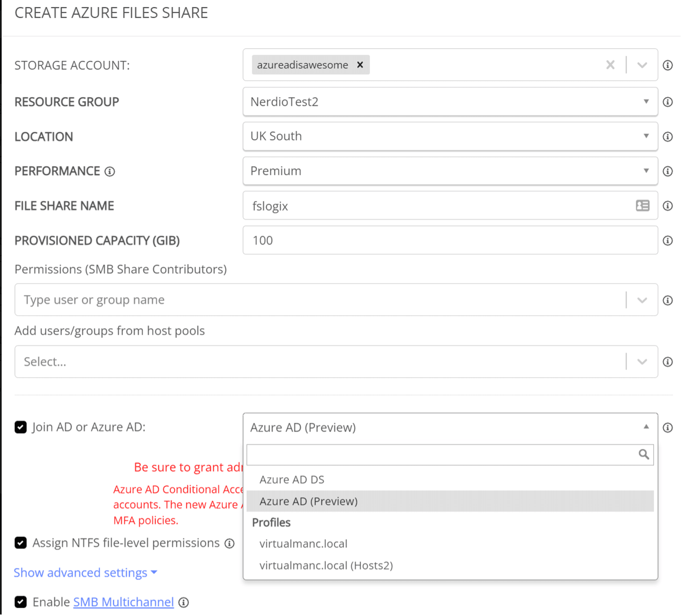Open the SMB Multichannel link
This screenshot has width=681, height=616.
pyautogui.click(x=123, y=602)
